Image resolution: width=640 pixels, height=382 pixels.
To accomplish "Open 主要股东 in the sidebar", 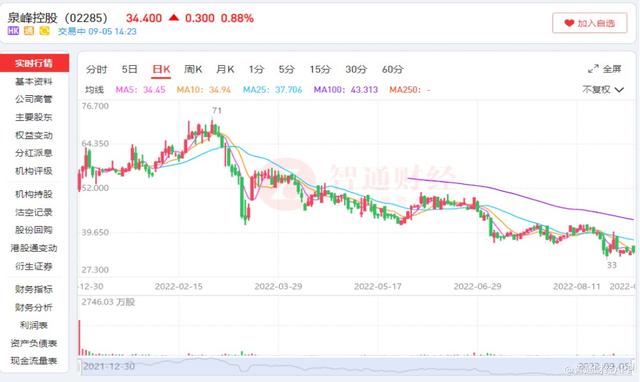I will pyautogui.click(x=34, y=118).
